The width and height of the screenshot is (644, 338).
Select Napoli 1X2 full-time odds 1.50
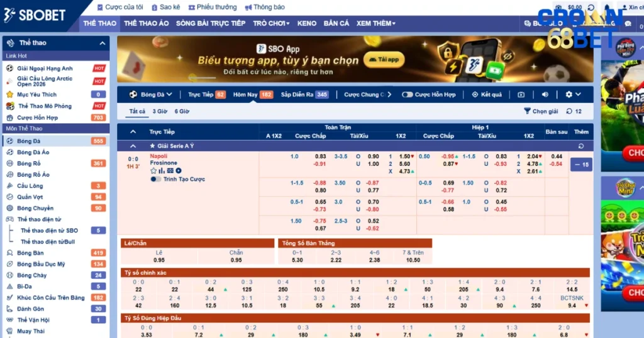(x=404, y=156)
